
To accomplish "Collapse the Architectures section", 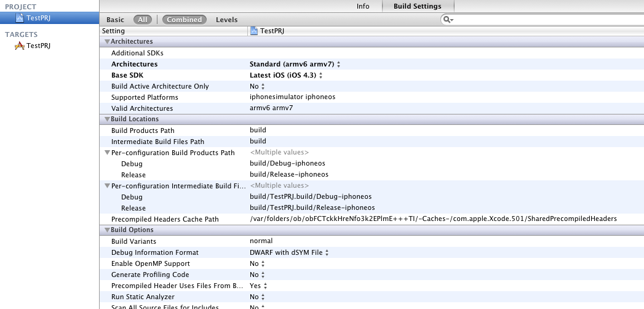I will point(107,41).
